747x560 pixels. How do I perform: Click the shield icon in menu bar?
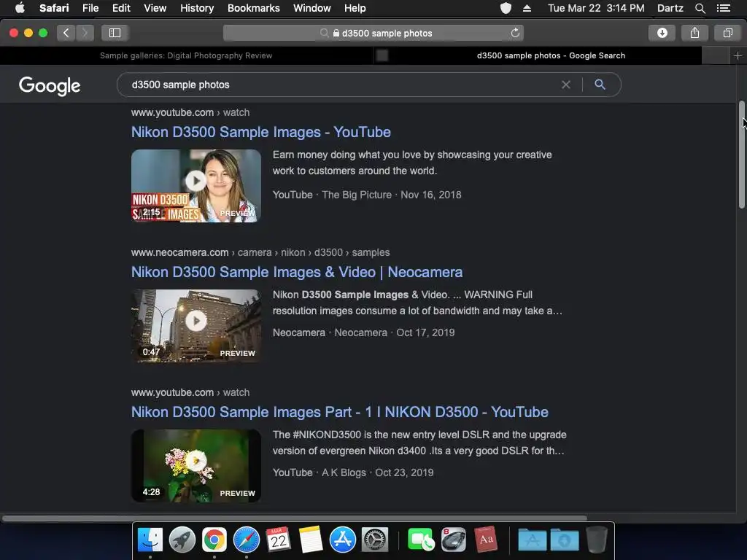pyautogui.click(x=506, y=8)
